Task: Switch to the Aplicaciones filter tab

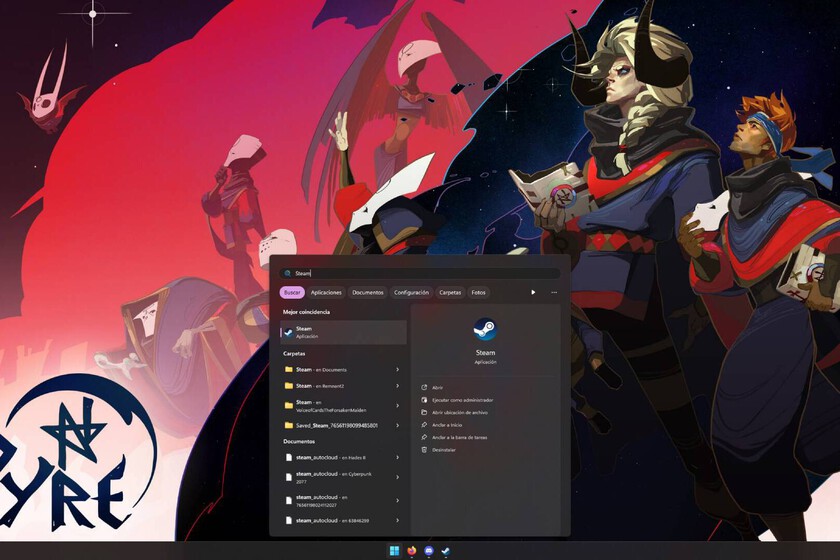Action: [326, 293]
